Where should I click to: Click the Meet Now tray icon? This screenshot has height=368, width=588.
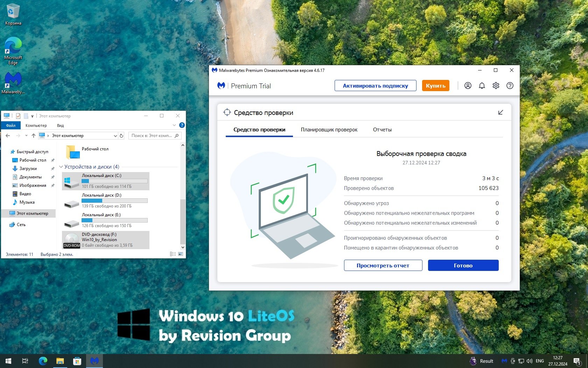pos(513,361)
